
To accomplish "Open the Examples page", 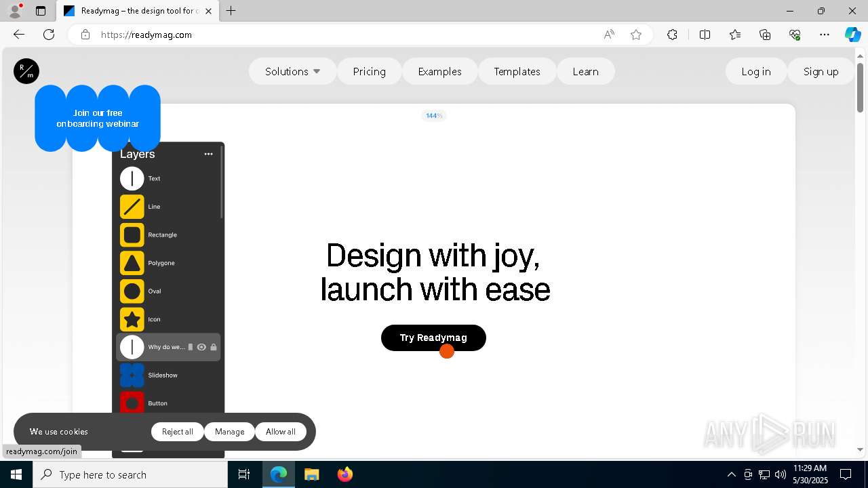I will 439,71.
